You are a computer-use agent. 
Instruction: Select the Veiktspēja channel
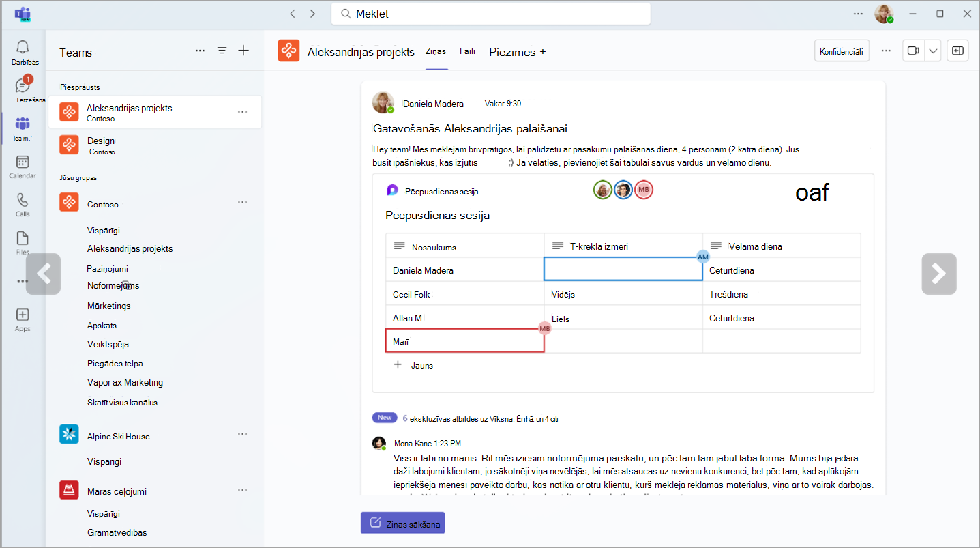tap(108, 344)
